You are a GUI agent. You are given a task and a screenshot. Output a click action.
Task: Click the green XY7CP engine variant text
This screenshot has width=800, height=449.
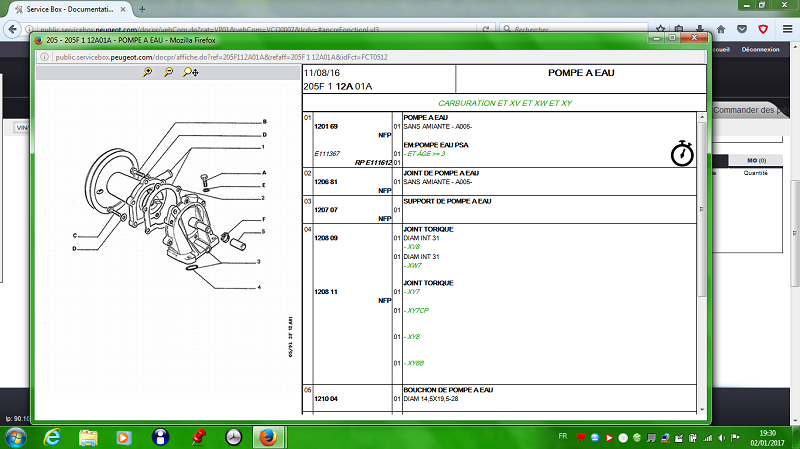416,311
